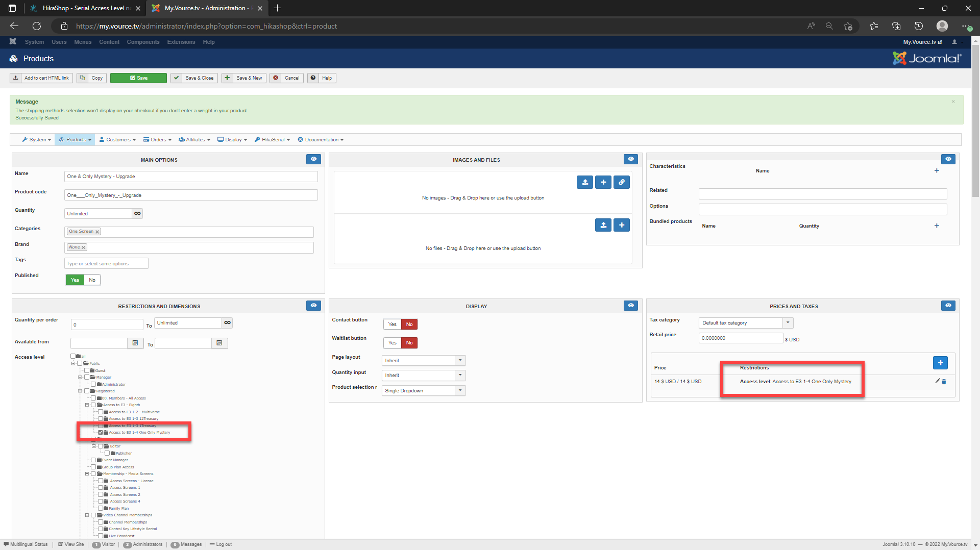Upload a product image with upload icon

tap(585, 182)
